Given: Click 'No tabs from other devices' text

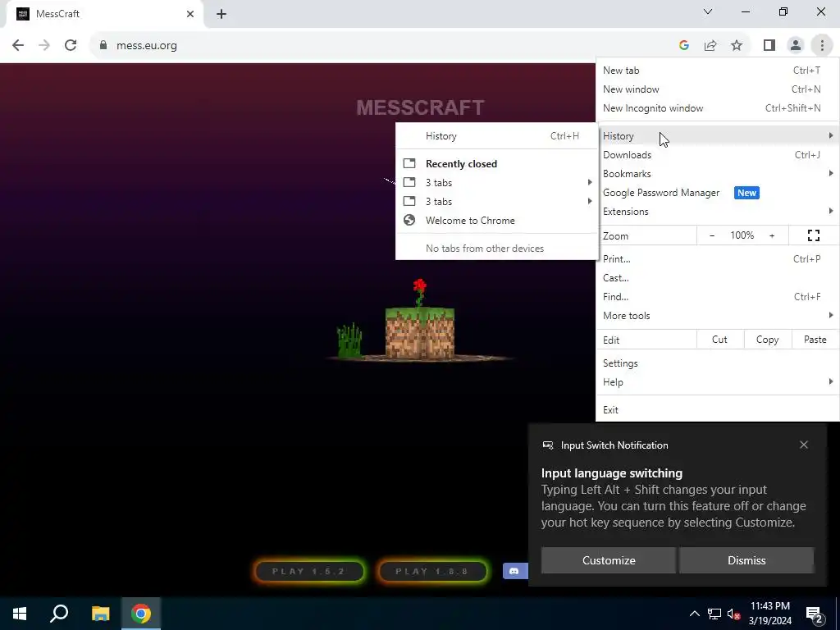Looking at the screenshot, I should (x=485, y=249).
